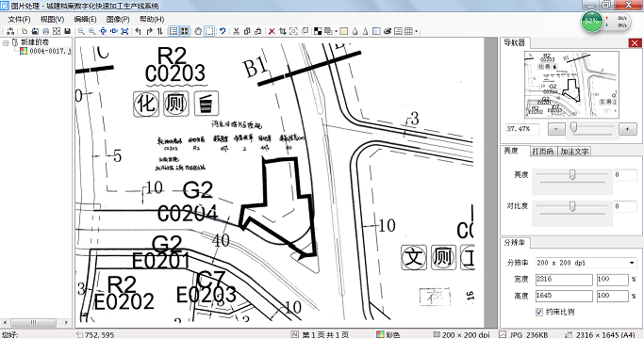
Task: Activate the rectangular selection tool
Action: 209,31
